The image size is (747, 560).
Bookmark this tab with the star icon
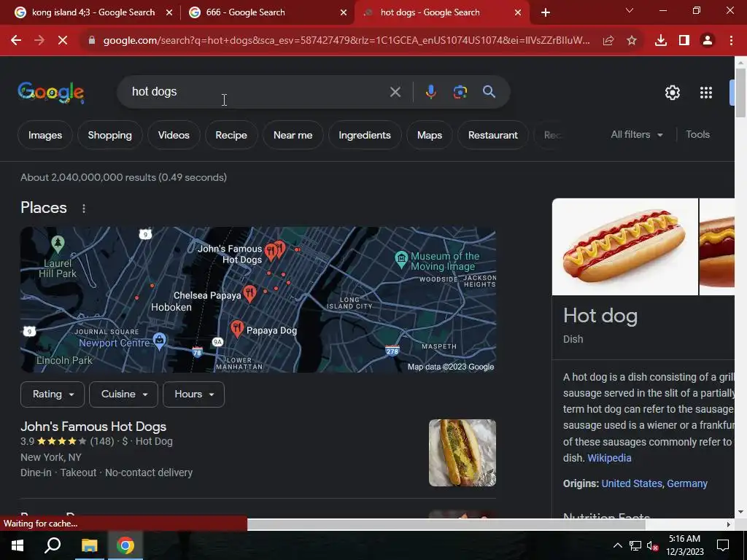(x=632, y=41)
